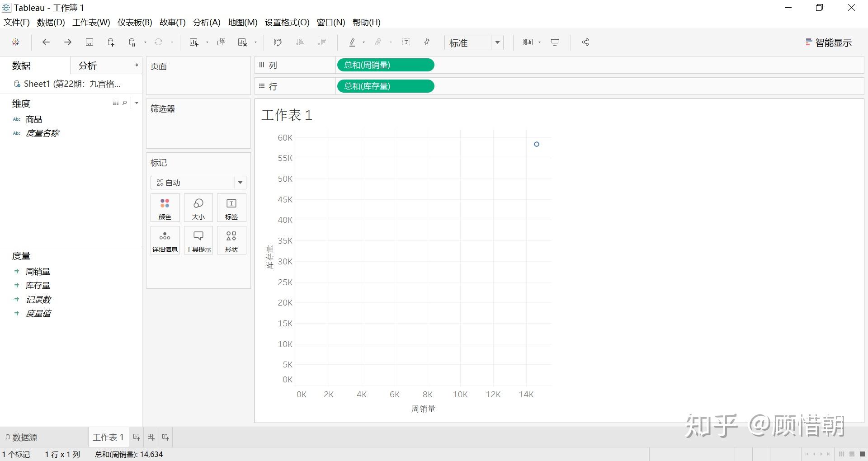Open the 大小 card in the Marks panel
The height and width of the screenshot is (461, 868).
[198, 207]
